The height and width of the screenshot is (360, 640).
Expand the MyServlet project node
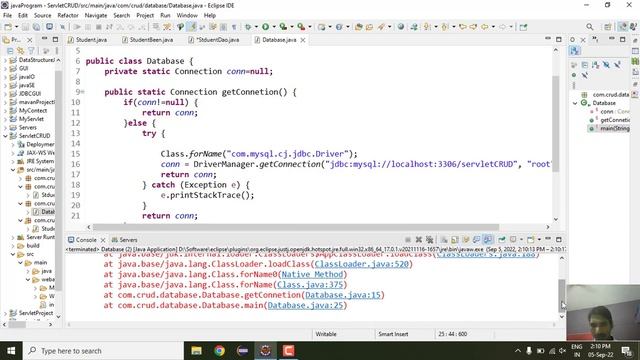coord(5,119)
